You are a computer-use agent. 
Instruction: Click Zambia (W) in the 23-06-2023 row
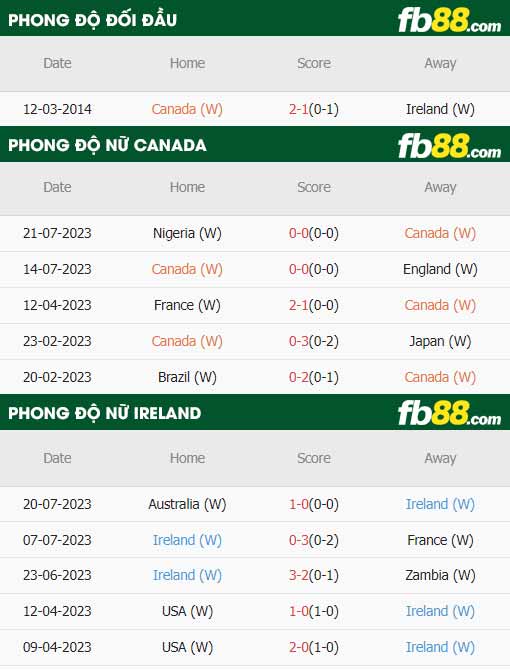(440, 575)
